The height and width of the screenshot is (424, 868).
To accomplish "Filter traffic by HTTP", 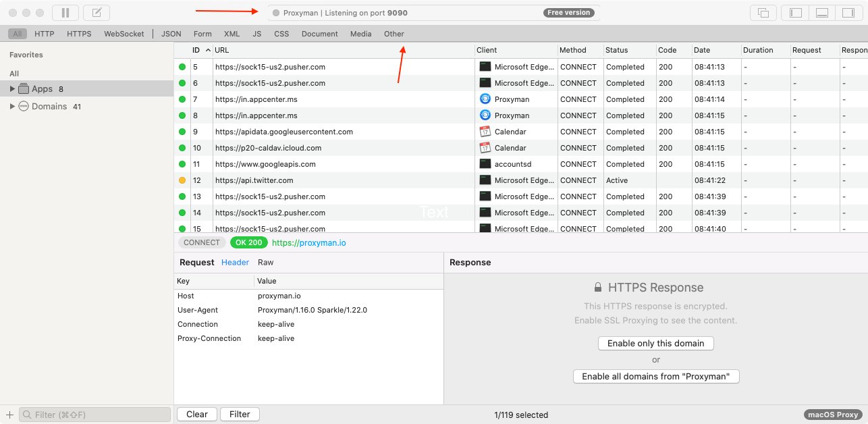I will (45, 34).
